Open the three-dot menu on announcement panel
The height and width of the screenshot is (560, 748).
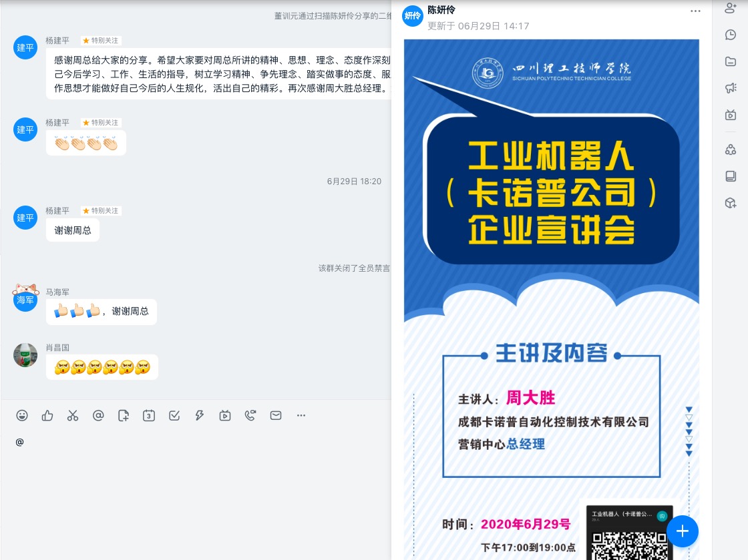695,11
